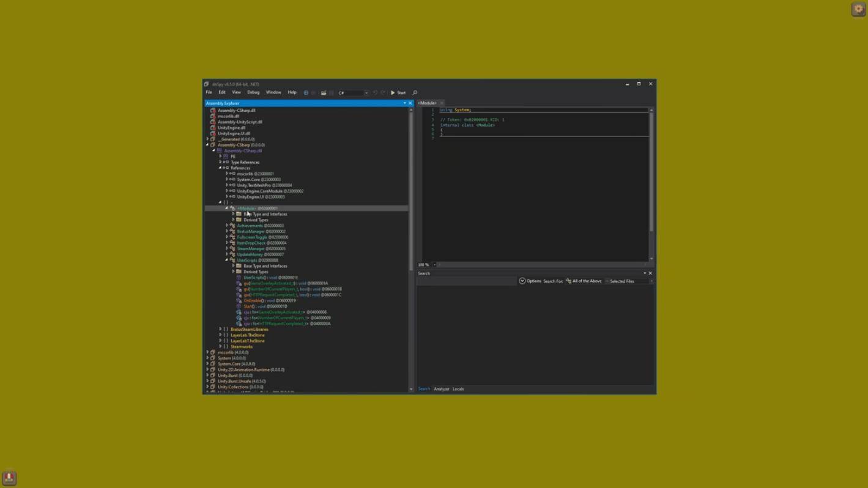Click the reference icon beside UnityEngine.UI @23000005
This screenshot has width=868, height=488.
tap(232, 197)
